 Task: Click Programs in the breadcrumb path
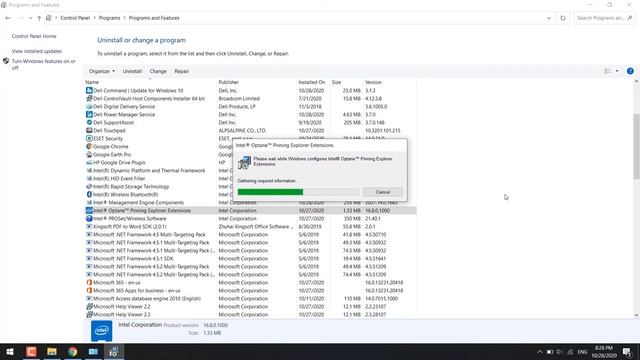(109, 18)
